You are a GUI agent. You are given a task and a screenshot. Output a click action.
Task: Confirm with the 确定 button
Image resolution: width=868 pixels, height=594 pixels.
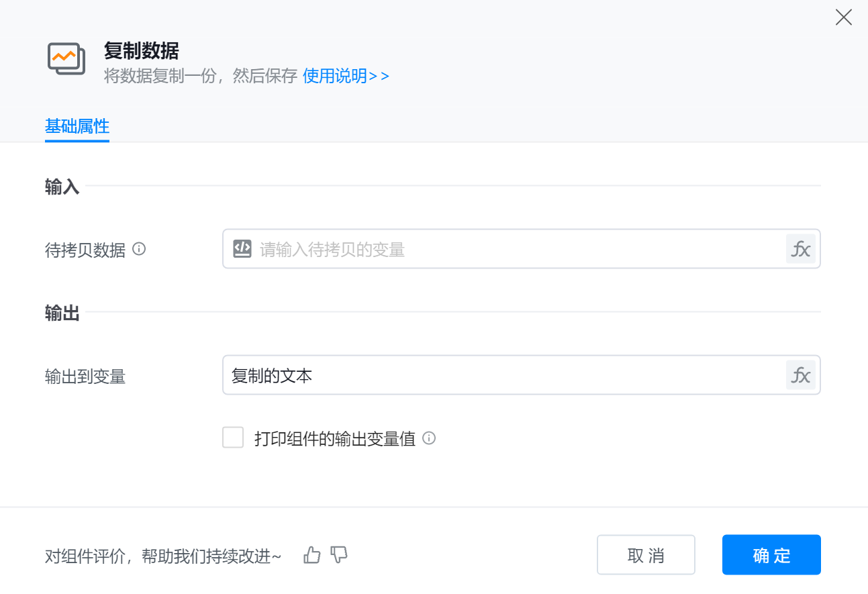[x=771, y=554]
